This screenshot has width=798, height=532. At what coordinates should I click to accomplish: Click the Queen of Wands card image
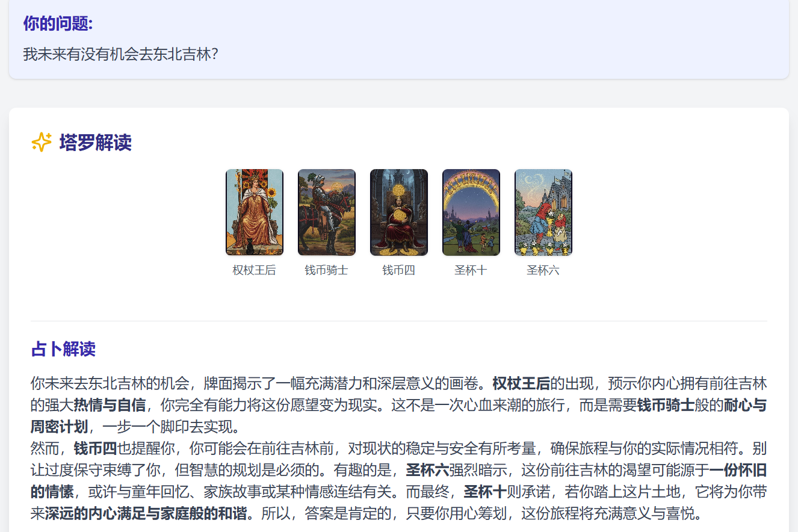[255, 212]
